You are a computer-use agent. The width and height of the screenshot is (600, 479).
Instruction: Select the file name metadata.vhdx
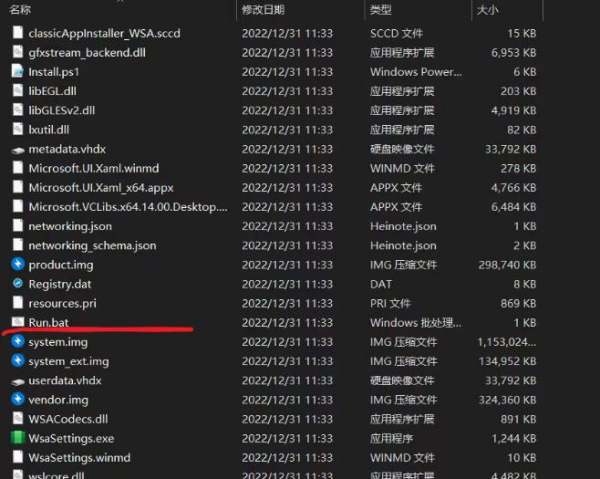click(x=67, y=149)
